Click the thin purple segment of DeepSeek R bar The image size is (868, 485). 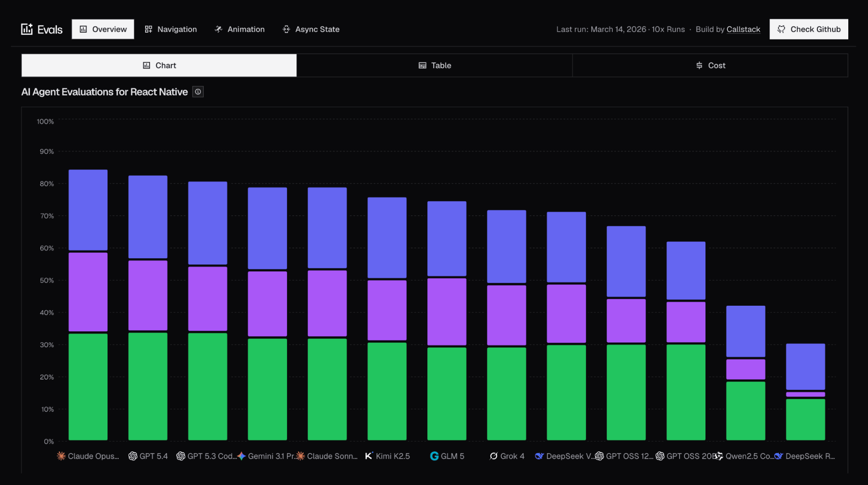806,394
